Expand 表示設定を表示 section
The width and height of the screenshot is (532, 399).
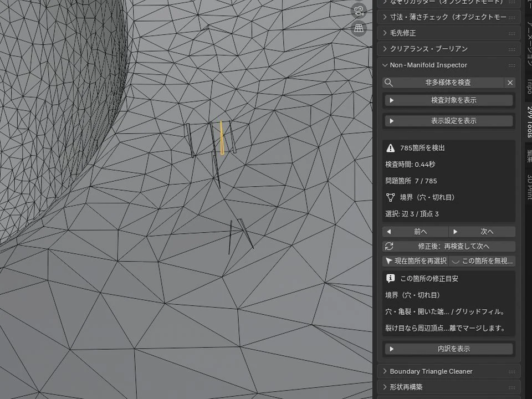[448, 121]
